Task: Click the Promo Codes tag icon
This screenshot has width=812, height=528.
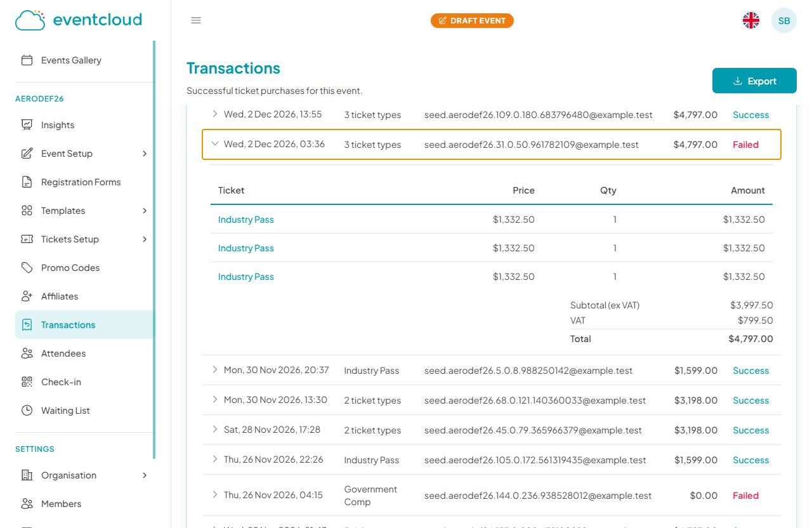Action: 27,268
